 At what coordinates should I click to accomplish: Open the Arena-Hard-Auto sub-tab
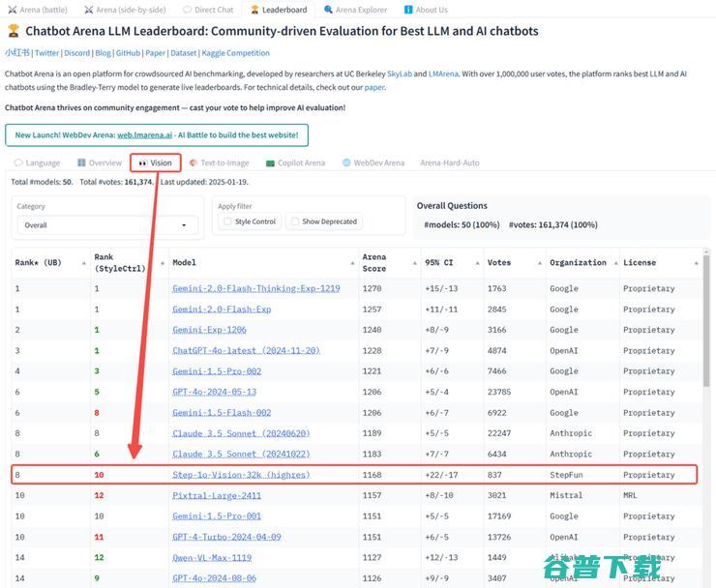[450, 163]
